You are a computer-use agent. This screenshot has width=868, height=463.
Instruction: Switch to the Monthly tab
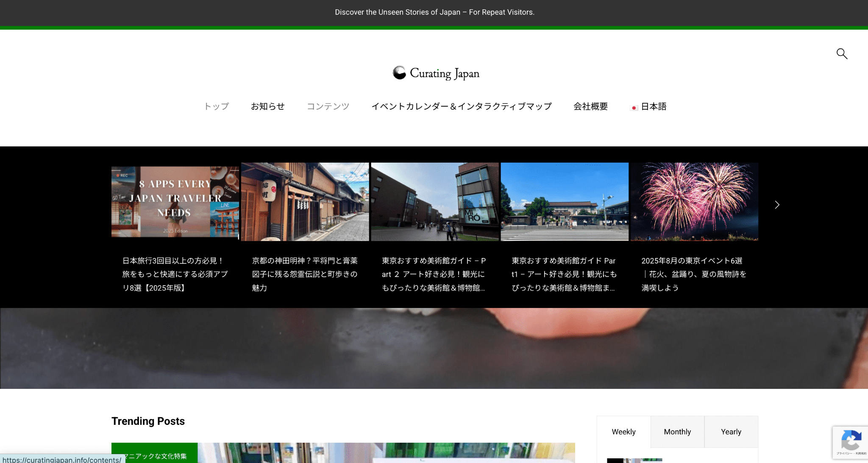click(677, 432)
